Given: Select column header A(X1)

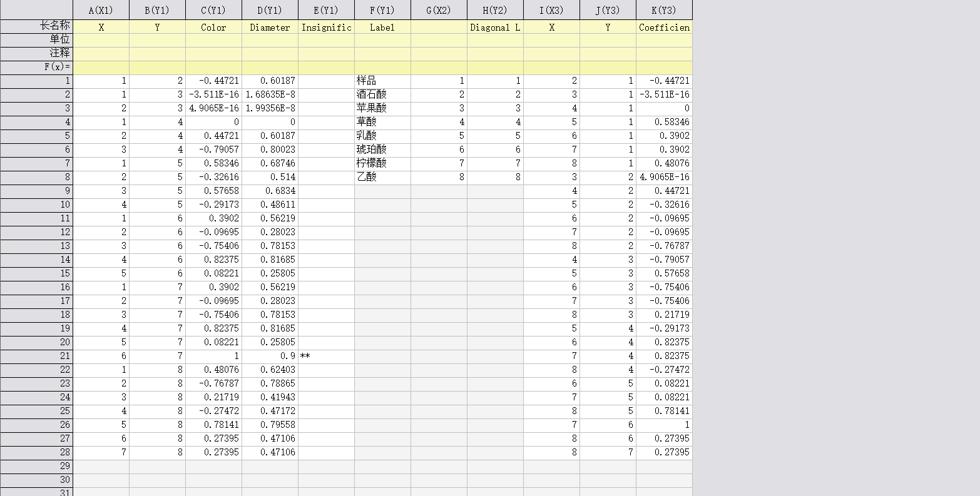Looking at the screenshot, I should 101,10.
